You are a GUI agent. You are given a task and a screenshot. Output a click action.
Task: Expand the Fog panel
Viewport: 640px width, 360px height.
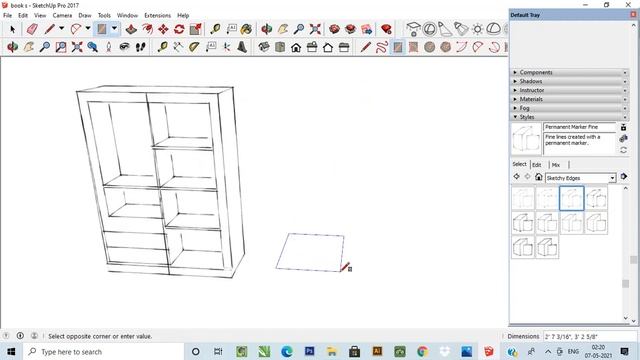pyautogui.click(x=570, y=108)
